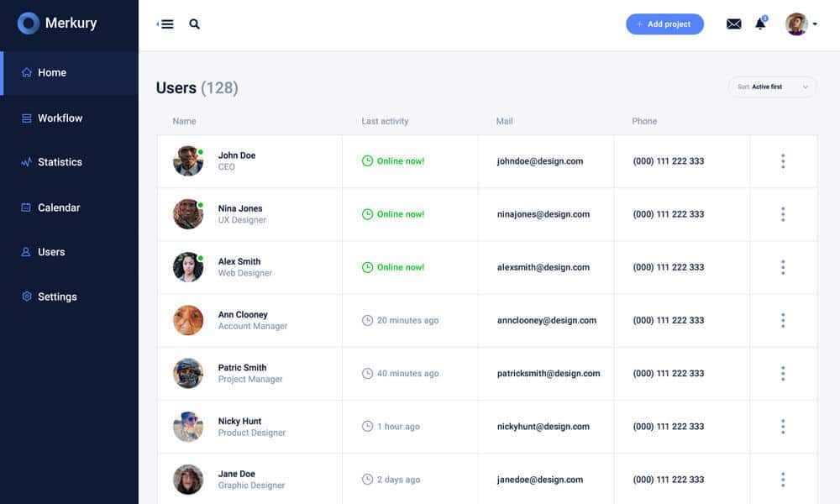
Task: Click Nina Jones's profile picture
Action: click(187, 214)
